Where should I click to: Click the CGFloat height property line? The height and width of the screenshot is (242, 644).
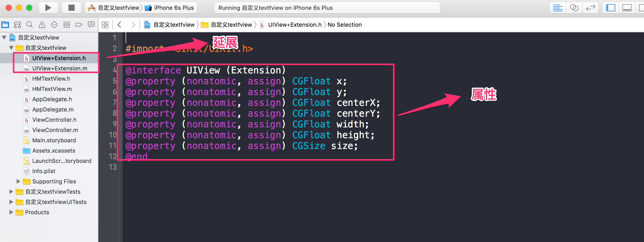250,135
